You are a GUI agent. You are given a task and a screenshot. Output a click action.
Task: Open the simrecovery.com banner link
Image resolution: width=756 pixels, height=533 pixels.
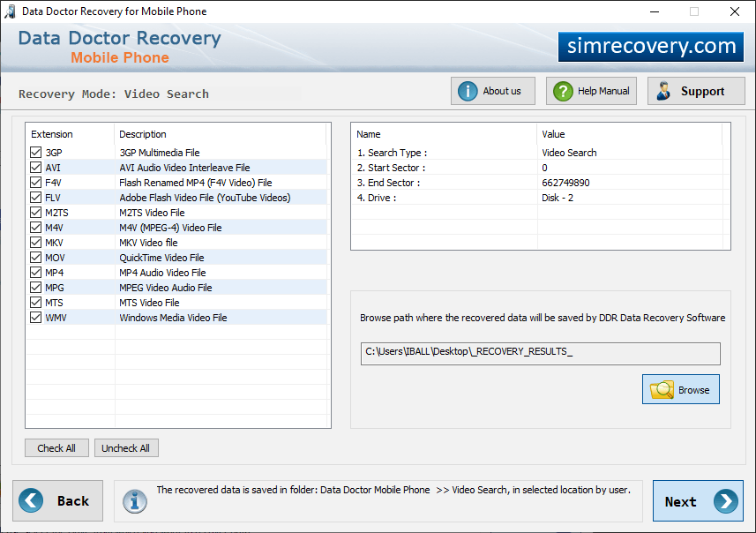651,46
